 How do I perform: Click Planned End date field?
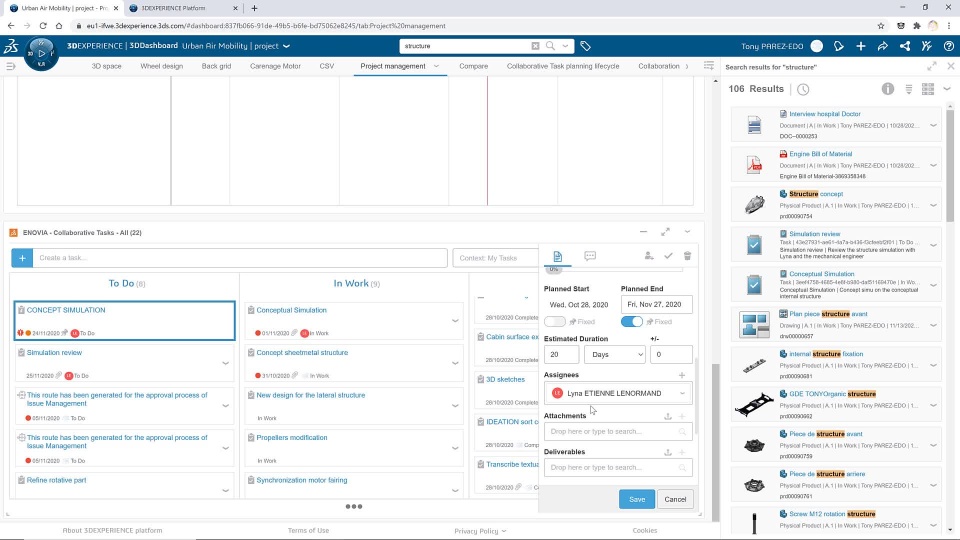(x=656, y=304)
